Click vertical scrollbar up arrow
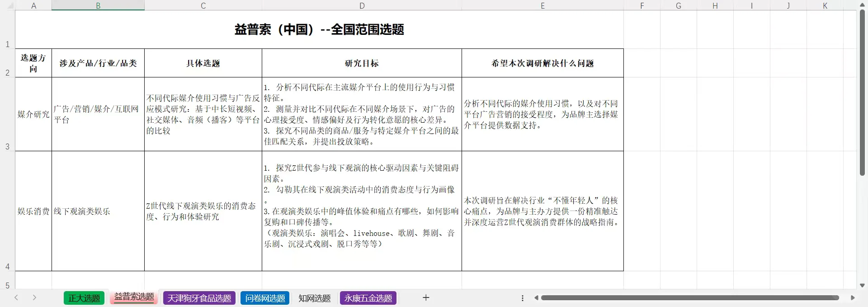Screen dimensions: 868x307 862,5
